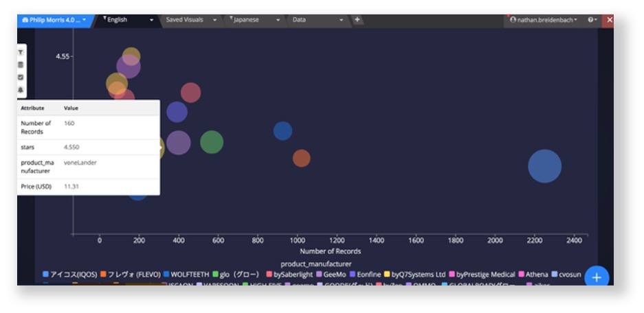Viewport: 644px width, 313px height.
Task: Click the tooltip 'Price (USD)' attribute
Action: pyautogui.click(x=36, y=187)
